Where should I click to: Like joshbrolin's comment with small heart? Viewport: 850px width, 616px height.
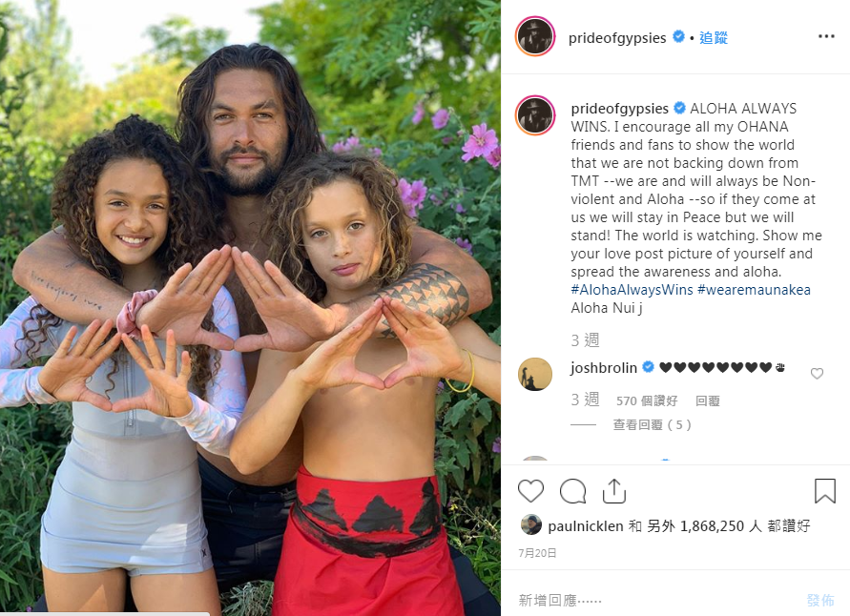(x=817, y=373)
